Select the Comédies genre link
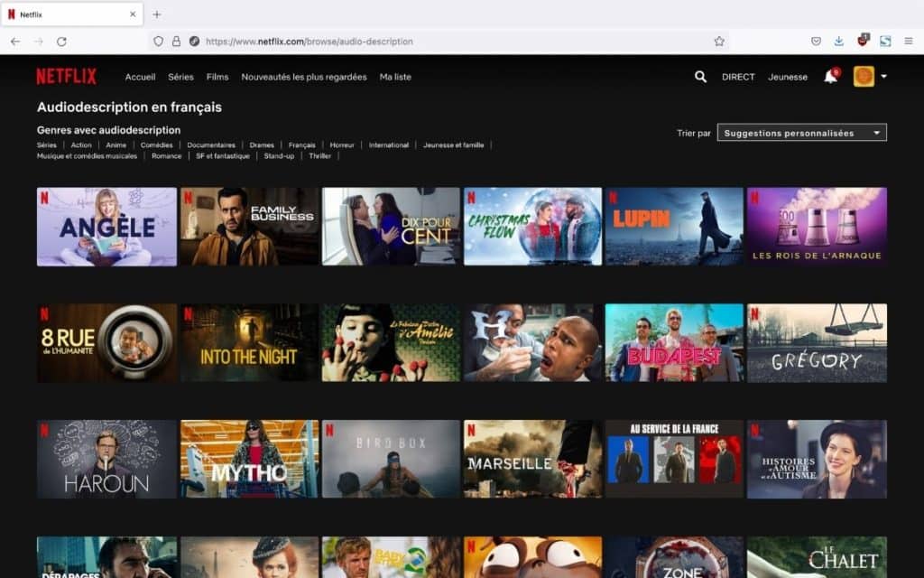Image resolution: width=924 pixels, height=578 pixels. click(x=156, y=144)
